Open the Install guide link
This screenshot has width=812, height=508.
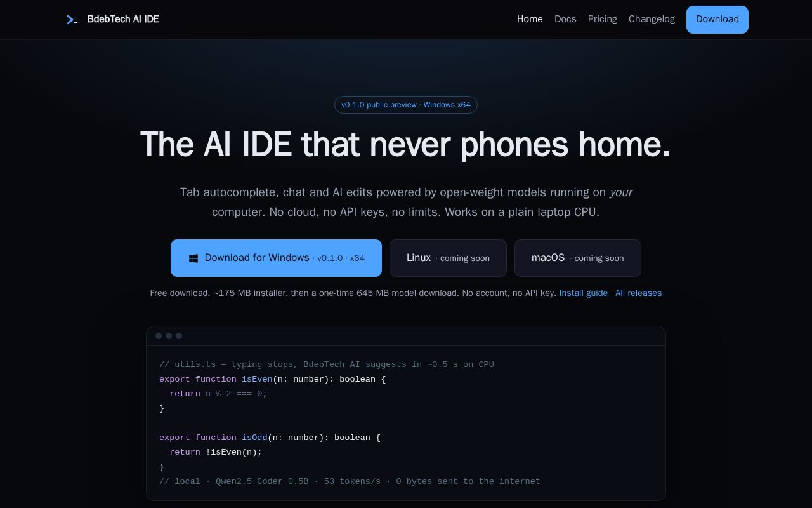pyautogui.click(x=584, y=293)
